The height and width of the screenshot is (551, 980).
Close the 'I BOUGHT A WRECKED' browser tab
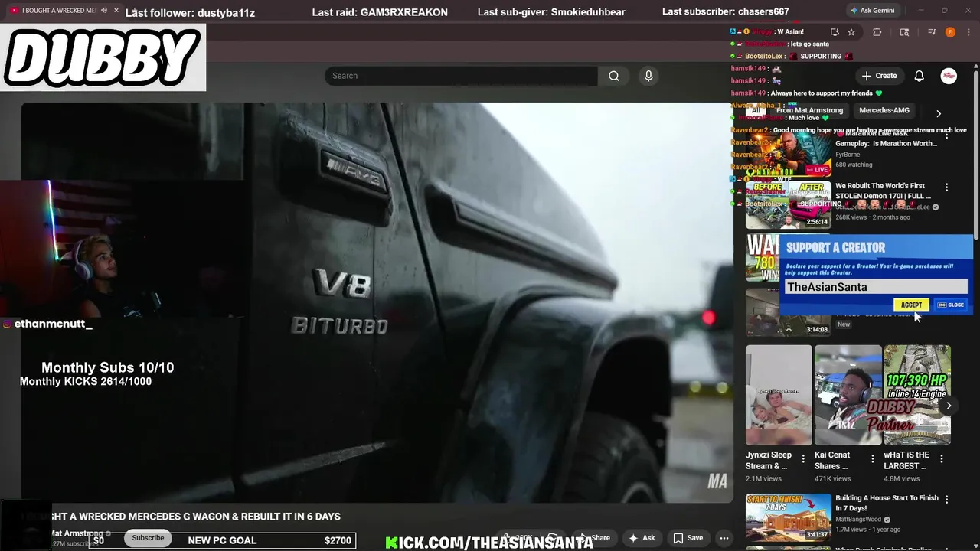pyautogui.click(x=116, y=11)
